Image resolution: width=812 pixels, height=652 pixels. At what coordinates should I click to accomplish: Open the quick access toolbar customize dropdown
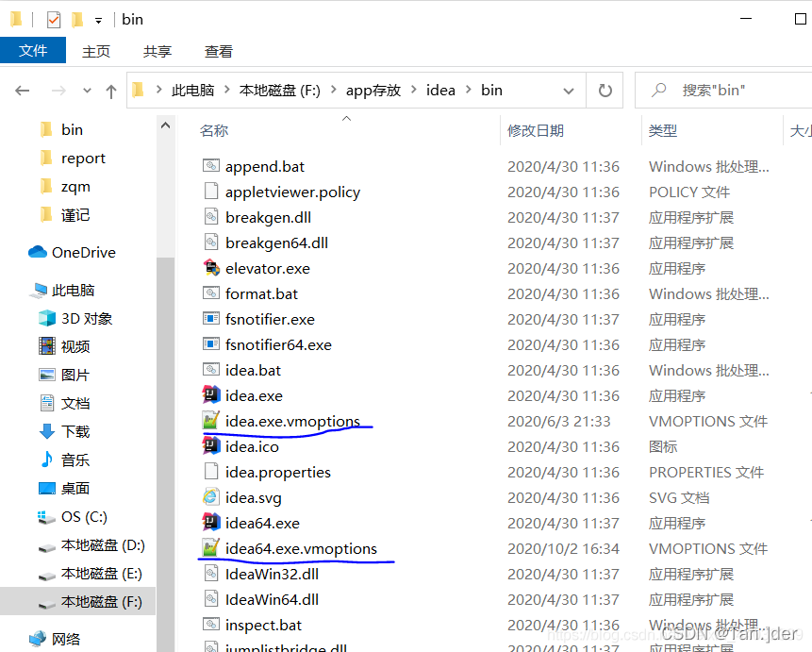coord(98,21)
